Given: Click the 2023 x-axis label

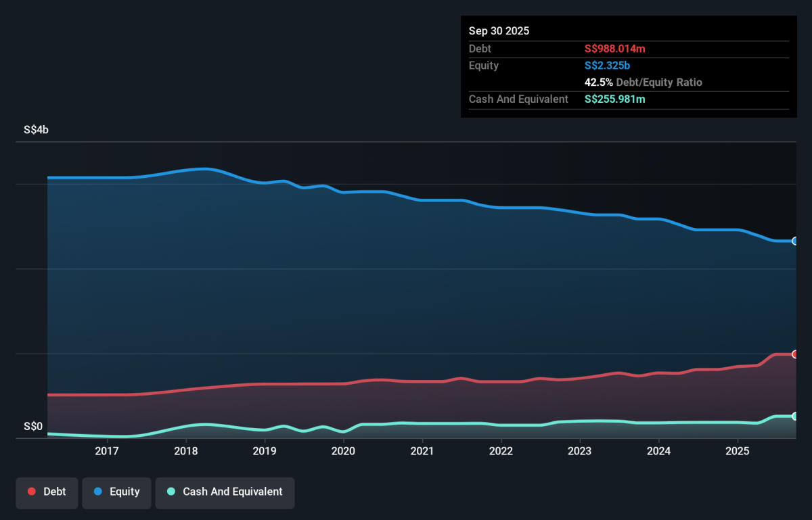Looking at the screenshot, I should pyautogui.click(x=580, y=451).
